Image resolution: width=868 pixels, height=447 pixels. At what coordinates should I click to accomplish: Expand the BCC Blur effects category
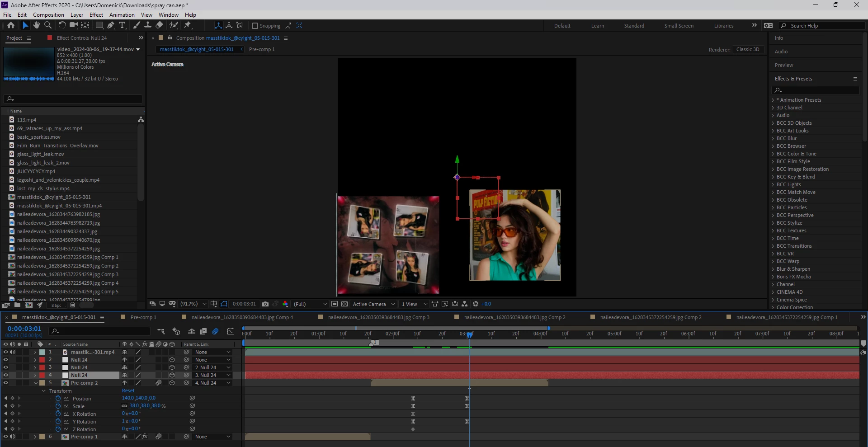(773, 139)
